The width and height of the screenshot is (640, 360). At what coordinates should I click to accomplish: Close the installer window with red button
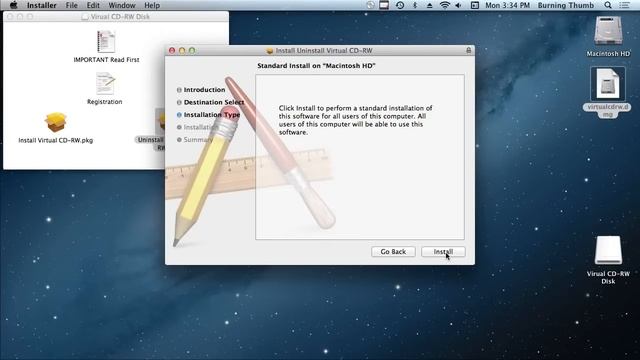pos(172,50)
